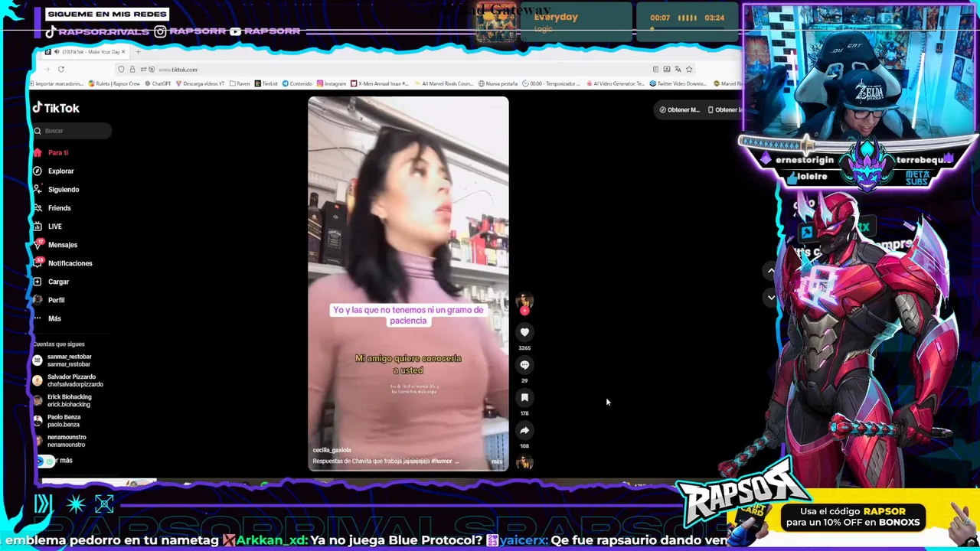
Task: Click the TikTok video player
Action: [x=408, y=283]
